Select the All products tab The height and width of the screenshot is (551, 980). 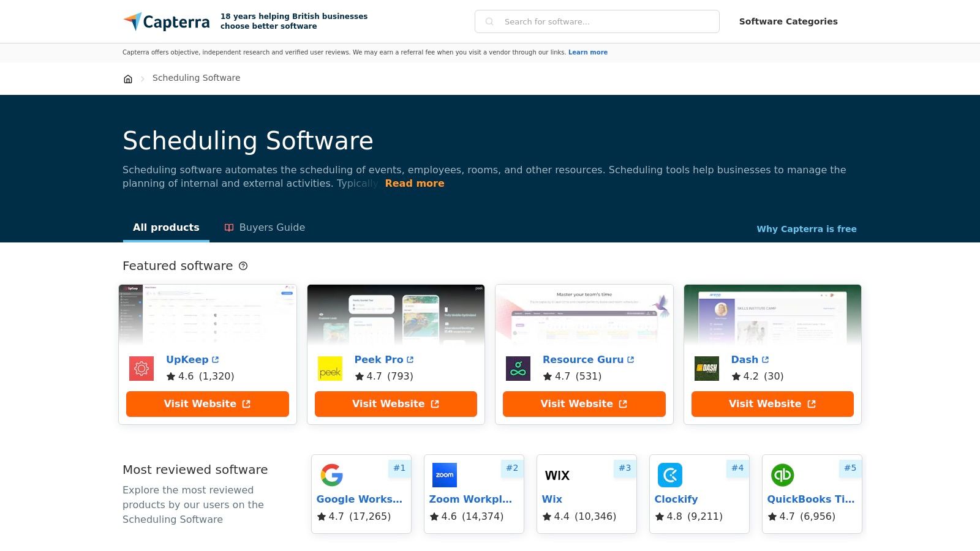tap(166, 228)
